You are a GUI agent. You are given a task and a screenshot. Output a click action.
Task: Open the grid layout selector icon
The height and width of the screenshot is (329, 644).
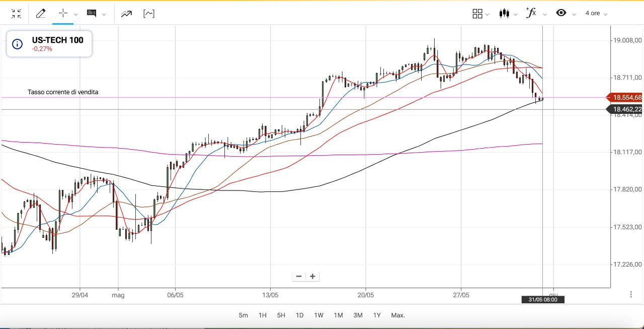(477, 14)
